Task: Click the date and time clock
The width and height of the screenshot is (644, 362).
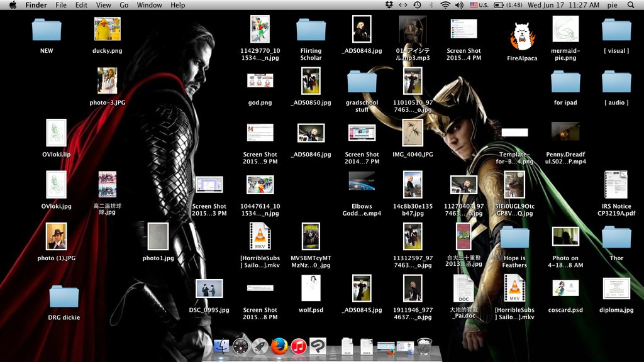Action: 563,5
